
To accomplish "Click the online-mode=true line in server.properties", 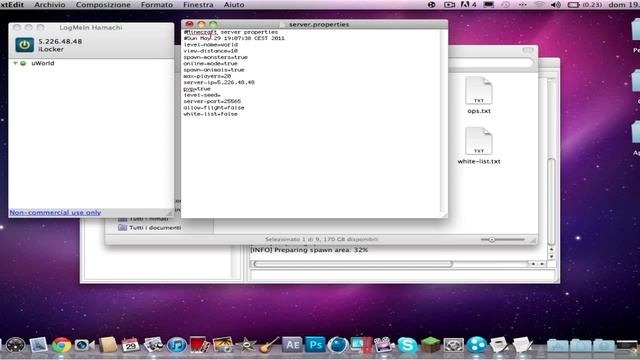I will (x=210, y=64).
